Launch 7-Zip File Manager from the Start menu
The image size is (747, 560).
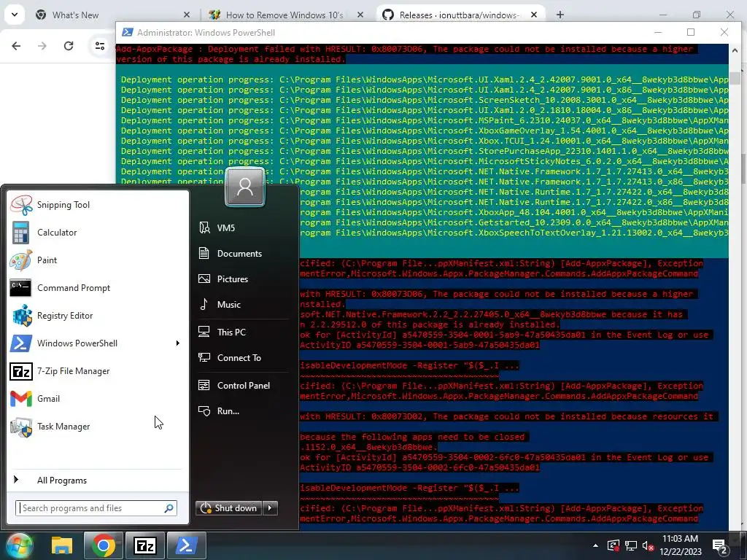(x=98, y=371)
